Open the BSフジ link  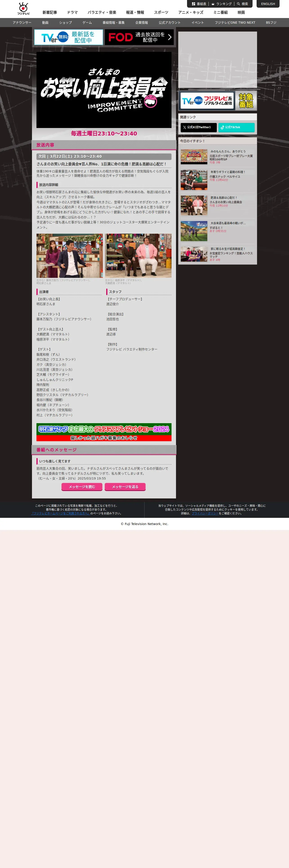pos(271,23)
